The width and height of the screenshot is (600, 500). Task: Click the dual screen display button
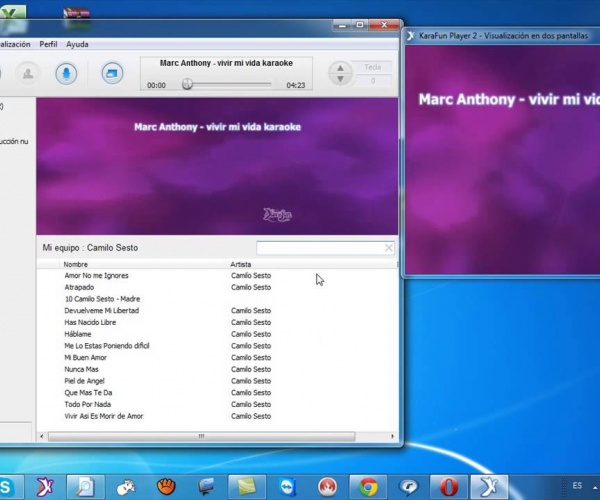112,73
